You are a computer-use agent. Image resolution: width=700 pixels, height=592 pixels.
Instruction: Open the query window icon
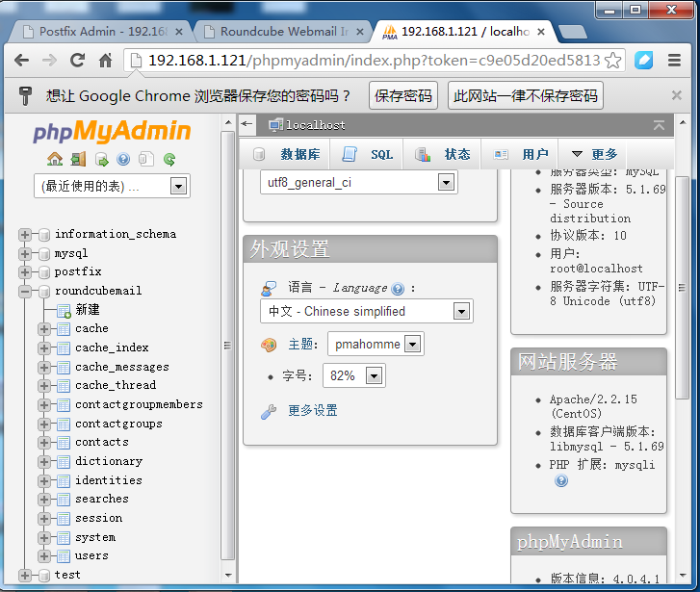click(101, 159)
